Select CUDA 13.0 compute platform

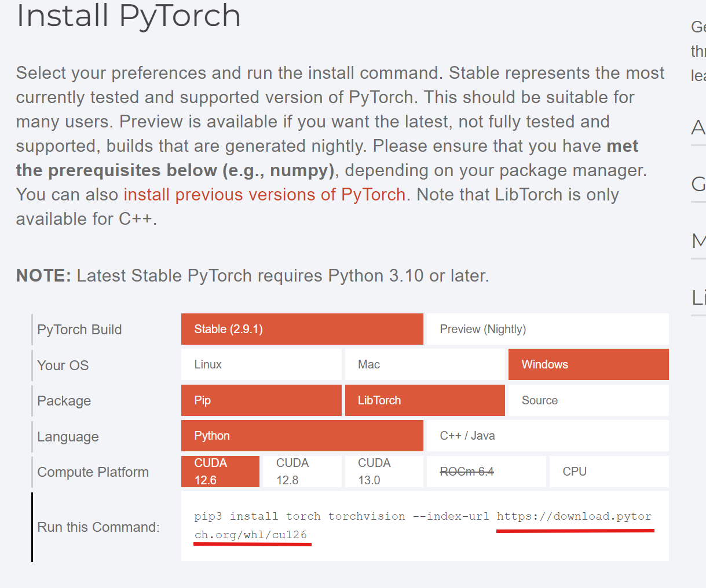[384, 472]
